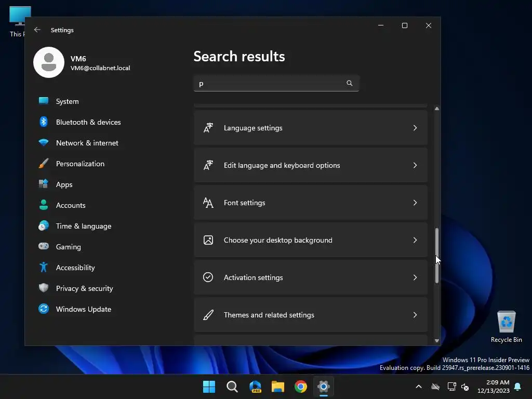
Task: Open the Language settings result
Action: click(311, 128)
